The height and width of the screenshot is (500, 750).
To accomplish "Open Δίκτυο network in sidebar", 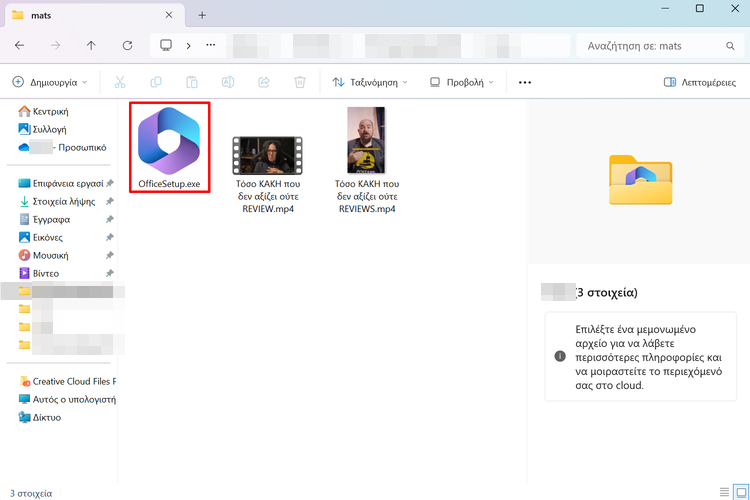I will [x=40, y=417].
